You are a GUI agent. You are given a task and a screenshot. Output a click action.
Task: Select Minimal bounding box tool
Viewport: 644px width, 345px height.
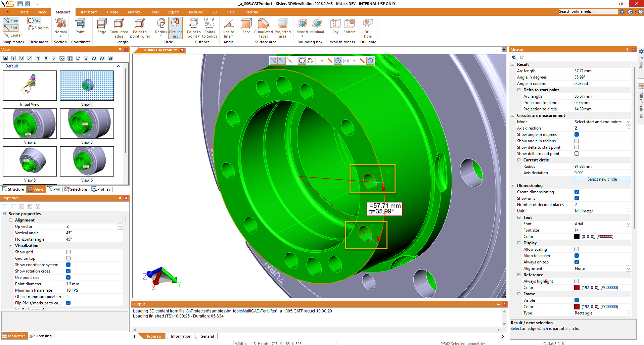[x=317, y=26]
